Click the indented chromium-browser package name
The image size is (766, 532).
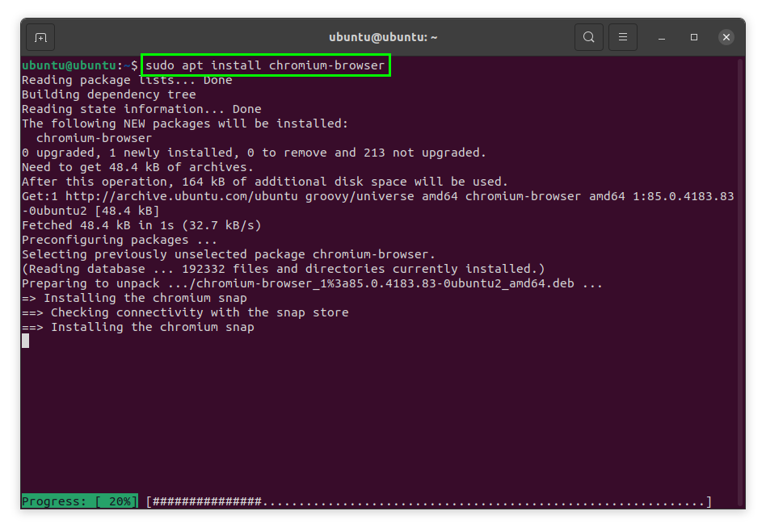coord(95,138)
